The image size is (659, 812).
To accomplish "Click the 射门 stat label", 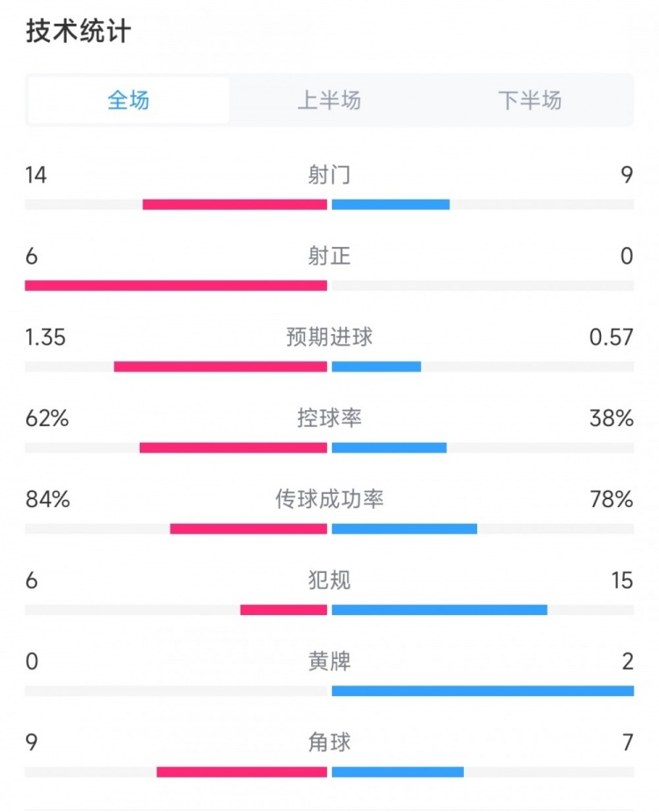I will tap(329, 175).
